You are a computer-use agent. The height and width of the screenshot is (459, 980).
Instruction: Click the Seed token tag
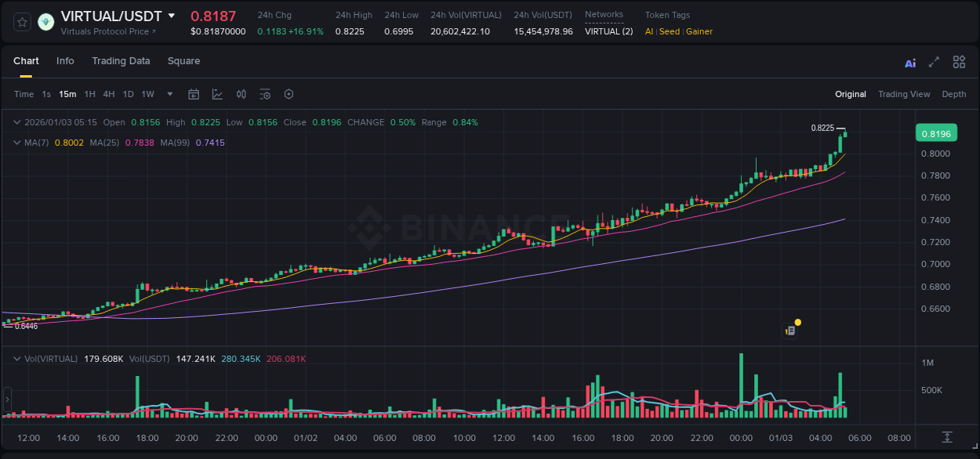pos(670,32)
